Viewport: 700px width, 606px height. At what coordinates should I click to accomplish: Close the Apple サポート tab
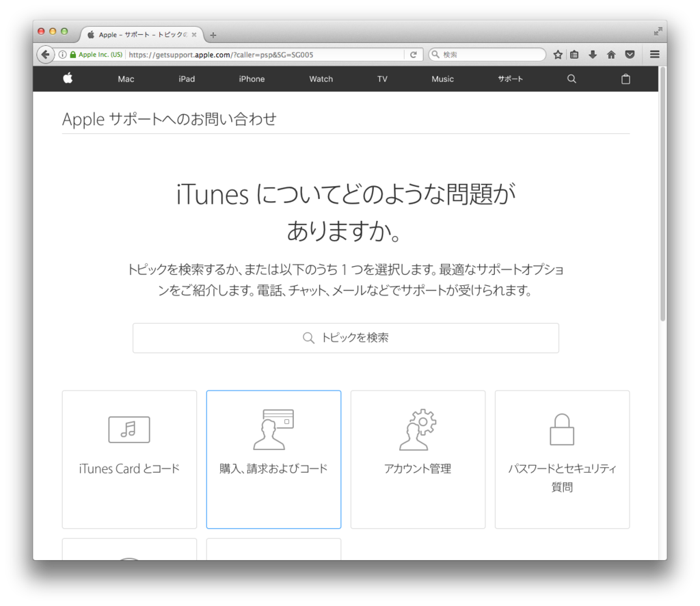pos(194,34)
